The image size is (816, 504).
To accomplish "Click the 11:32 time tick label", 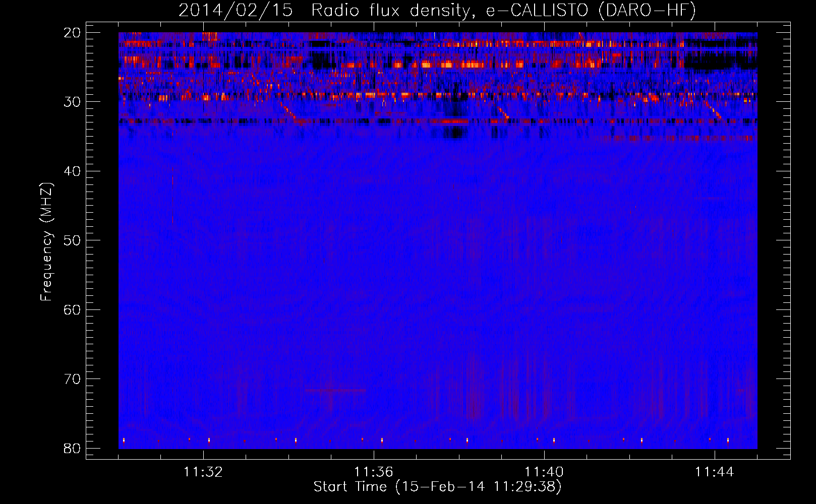I will (x=203, y=472).
